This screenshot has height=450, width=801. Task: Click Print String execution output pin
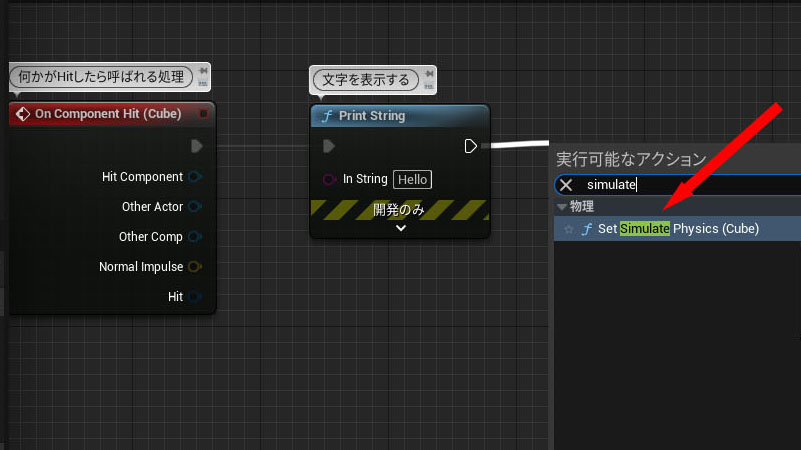(471, 146)
